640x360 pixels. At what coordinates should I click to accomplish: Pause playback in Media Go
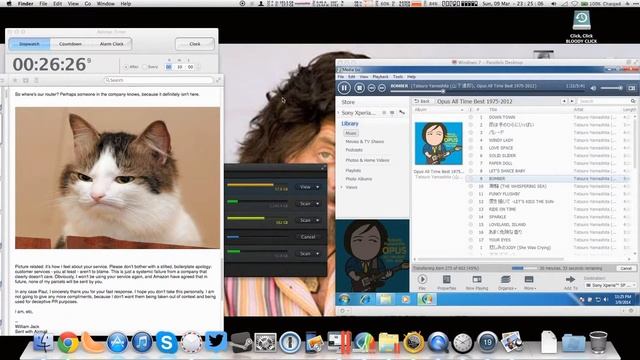(x=344, y=87)
